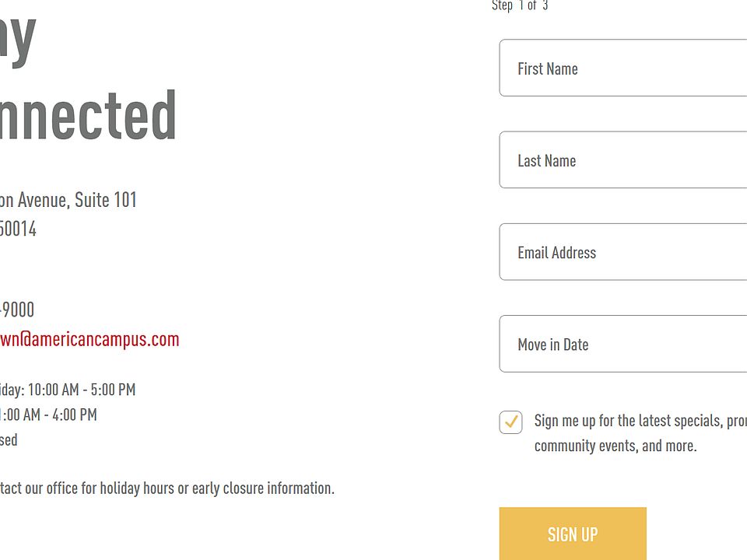Click the cut-off 'sed' closed-hours line
Screen dimensions: 747x560
click(9, 440)
